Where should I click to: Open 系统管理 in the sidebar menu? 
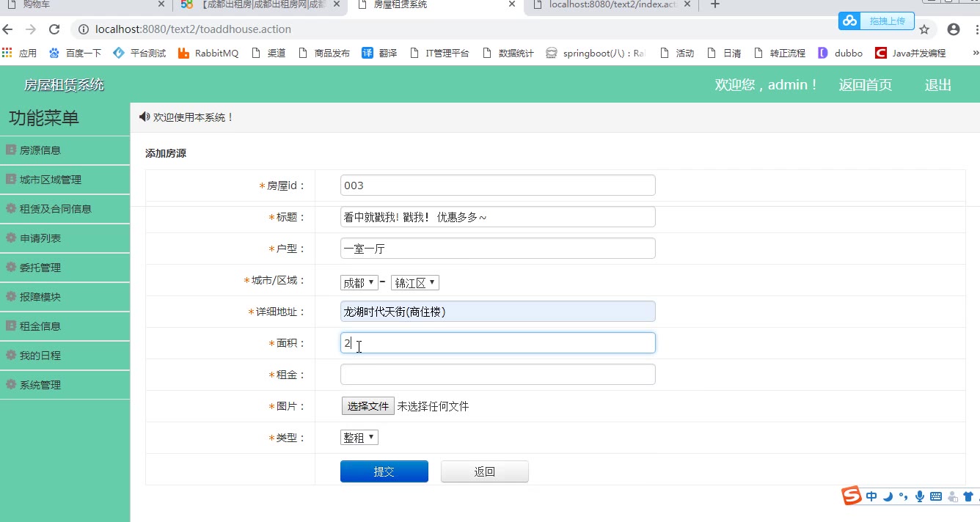[65, 385]
